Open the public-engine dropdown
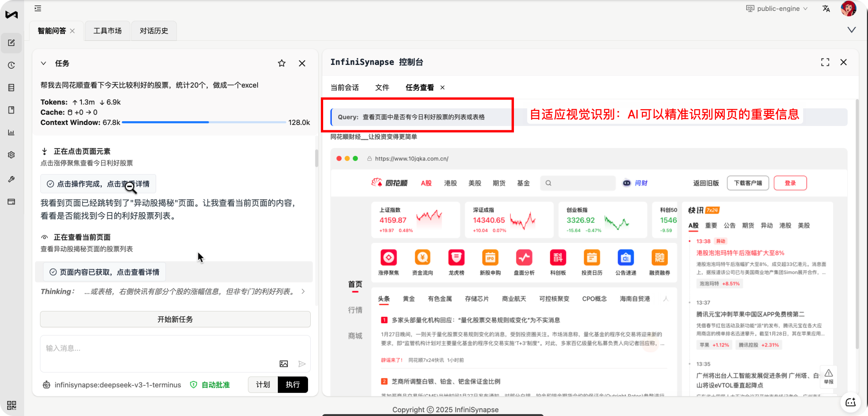This screenshot has width=868, height=416. click(778, 9)
